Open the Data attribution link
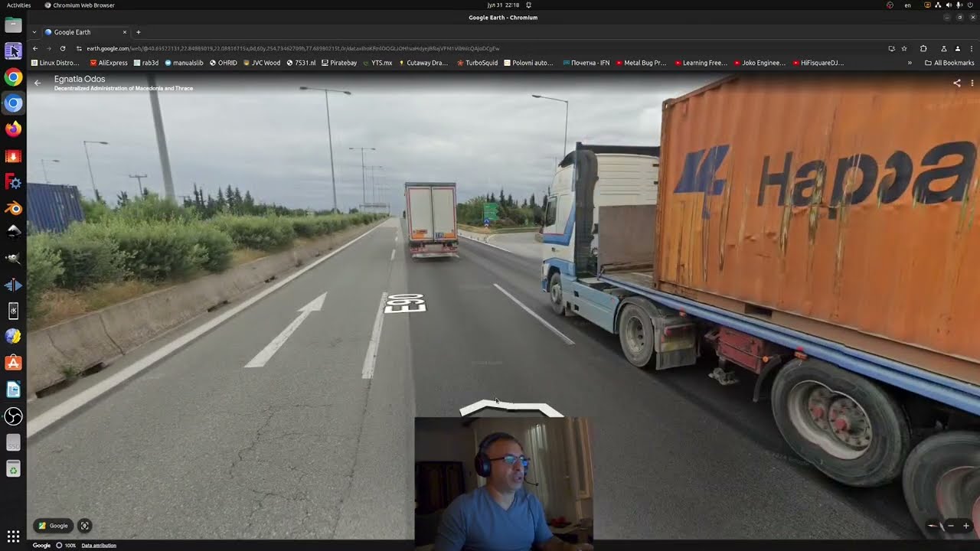Screen dimensions: 980x551 (x=99, y=546)
